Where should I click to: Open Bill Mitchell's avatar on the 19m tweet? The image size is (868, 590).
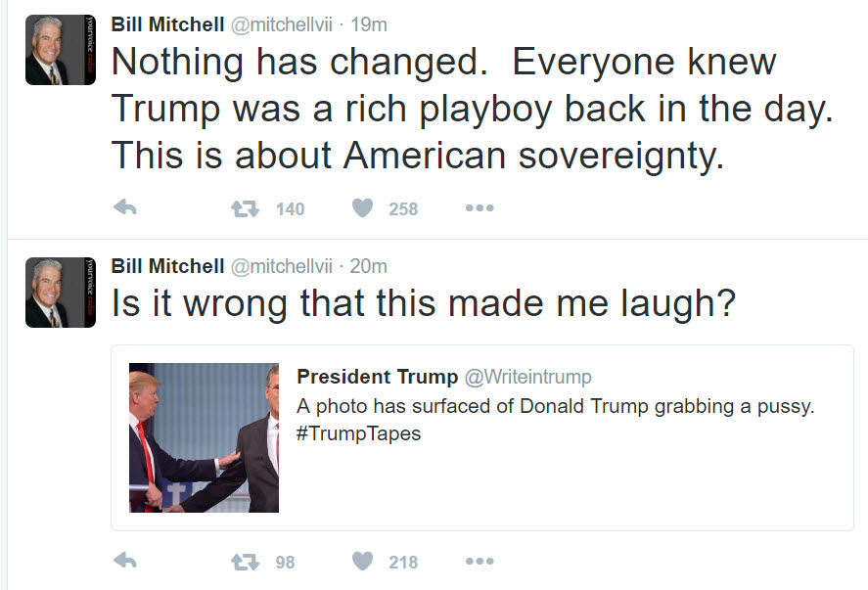coord(61,51)
